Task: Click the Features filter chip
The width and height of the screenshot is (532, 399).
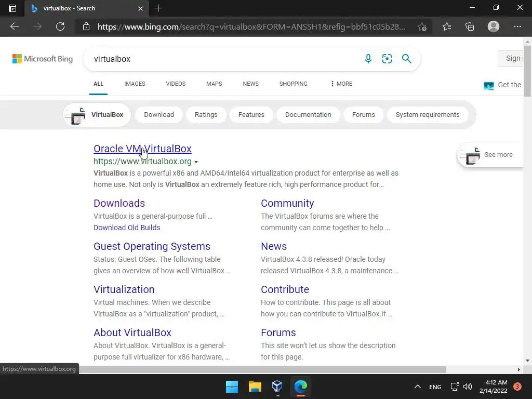Action: point(251,115)
